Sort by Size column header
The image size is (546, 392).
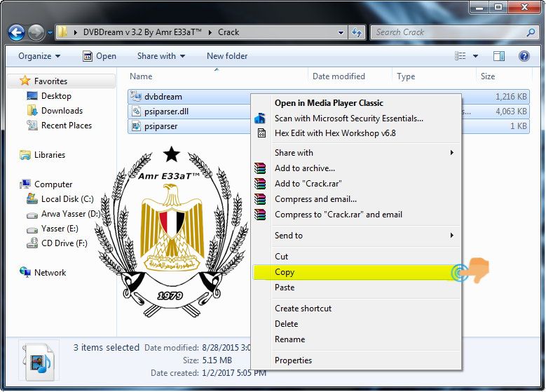(504, 76)
